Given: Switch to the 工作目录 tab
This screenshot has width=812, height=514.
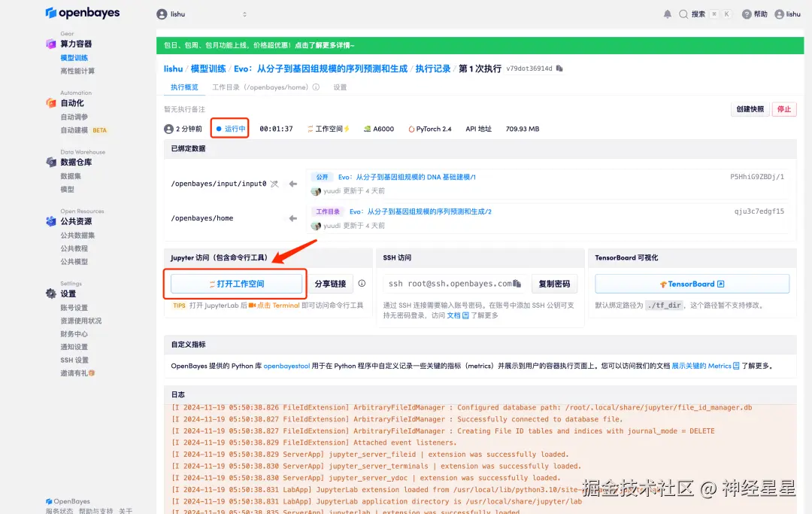Looking at the screenshot, I should (260, 87).
